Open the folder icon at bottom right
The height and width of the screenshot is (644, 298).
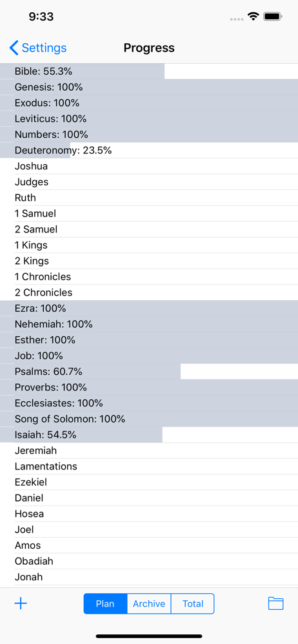[x=276, y=603]
